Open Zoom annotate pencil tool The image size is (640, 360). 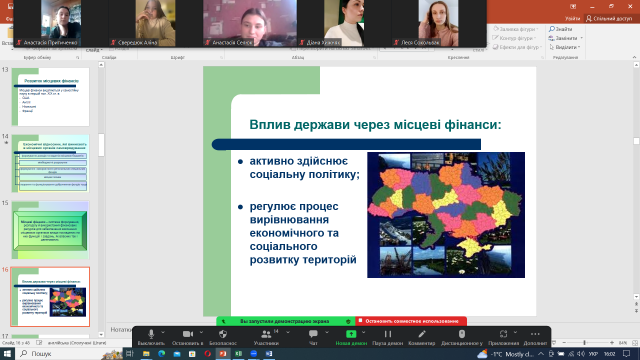point(422,338)
